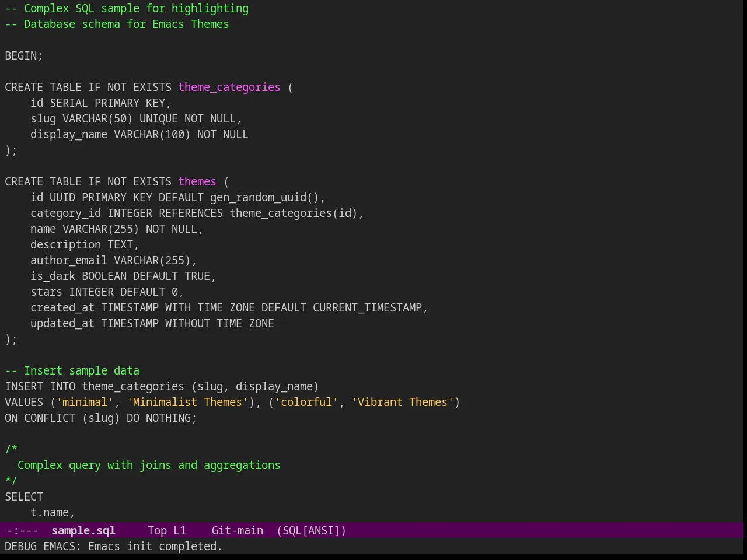Click the block comment closer '*/'
The image size is (747, 560).
click(11, 481)
